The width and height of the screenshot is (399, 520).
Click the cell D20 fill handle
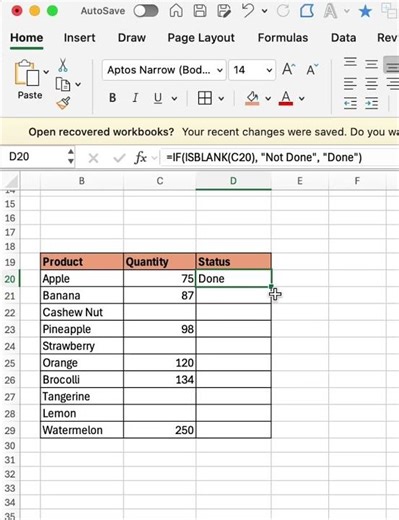(271, 287)
